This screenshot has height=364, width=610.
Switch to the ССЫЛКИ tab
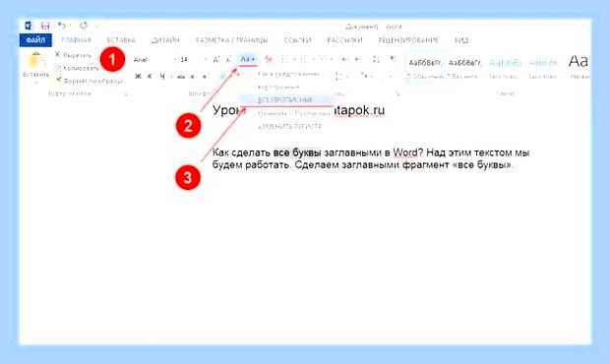(x=297, y=40)
